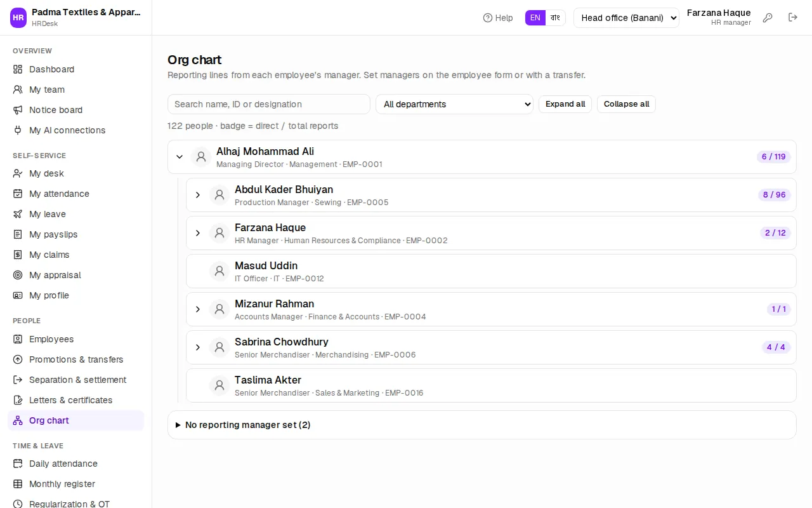Go to Employees in the sidebar
The height and width of the screenshot is (508, 812).
point(76,339)
